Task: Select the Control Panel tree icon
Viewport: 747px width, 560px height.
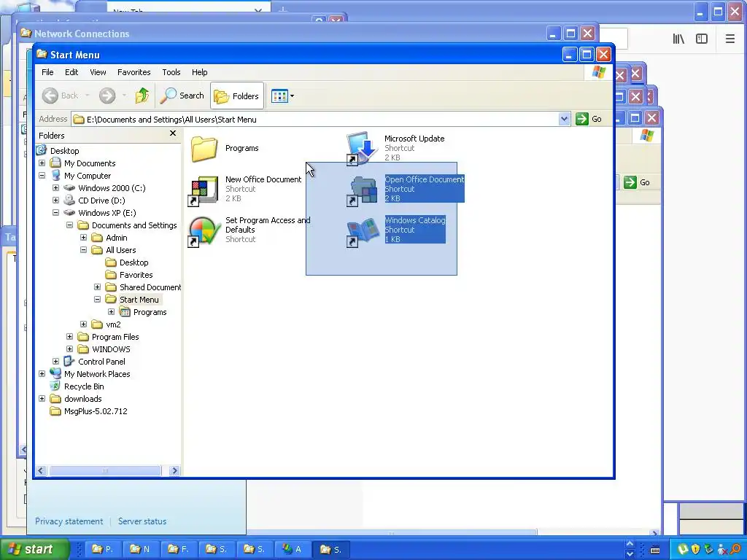Action: [69, 362]
